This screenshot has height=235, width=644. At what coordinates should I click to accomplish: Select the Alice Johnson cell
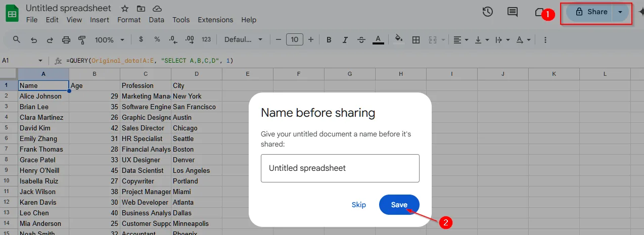(43, 96)
